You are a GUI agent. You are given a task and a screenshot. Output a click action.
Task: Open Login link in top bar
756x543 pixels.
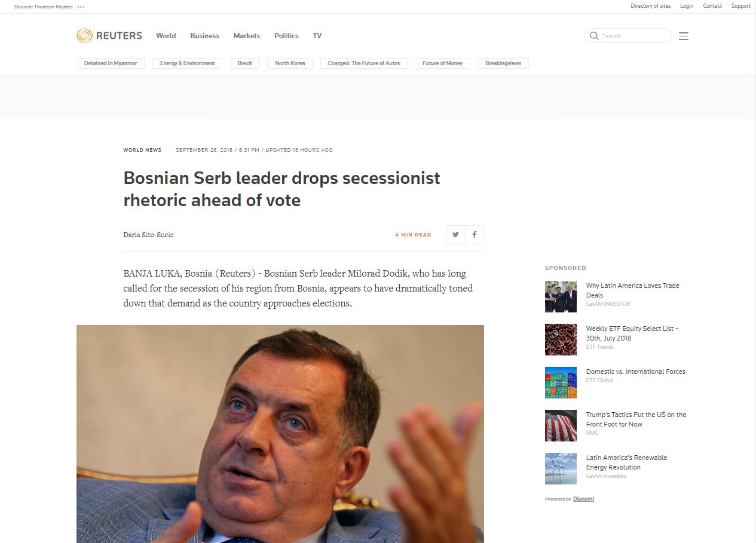(x=687, y=6)
